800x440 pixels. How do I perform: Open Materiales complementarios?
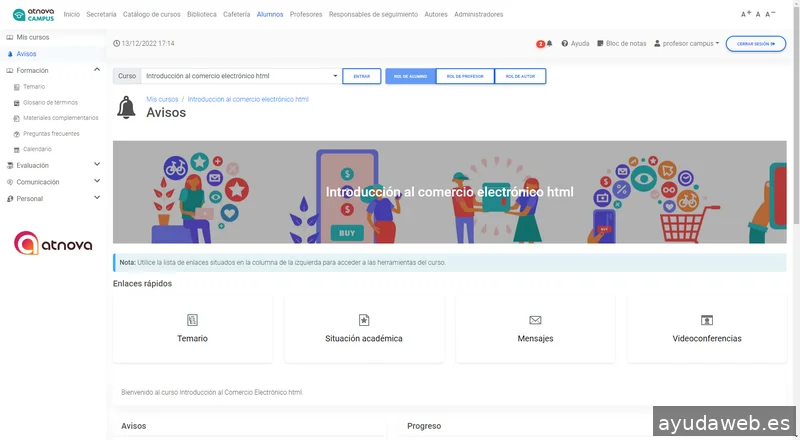click(60, 118)
